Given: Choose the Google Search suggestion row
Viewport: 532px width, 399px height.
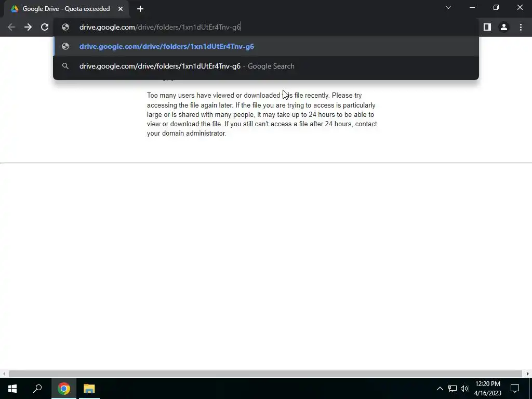Looking at the screenshot, I should pyautogui.click(x=266, y=66).
